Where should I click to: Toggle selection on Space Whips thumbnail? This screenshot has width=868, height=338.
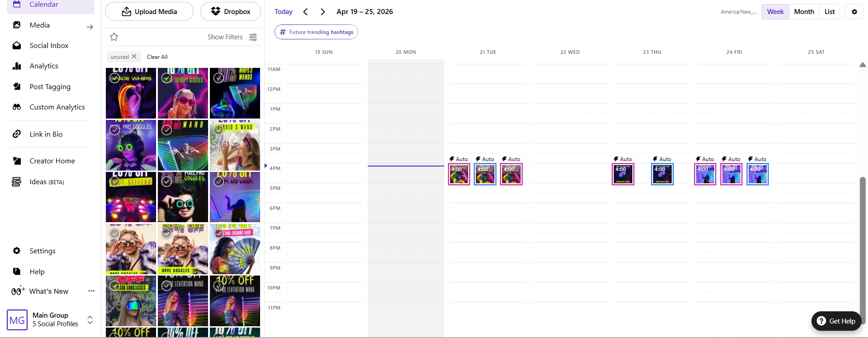[x=115, y=78]
